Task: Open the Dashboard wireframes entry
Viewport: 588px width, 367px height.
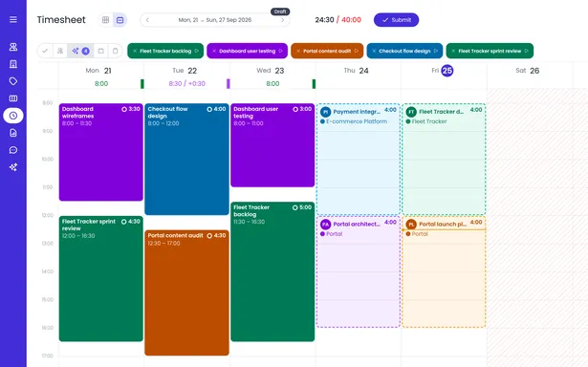Action: pyautogui.click(x=101, y=152)
